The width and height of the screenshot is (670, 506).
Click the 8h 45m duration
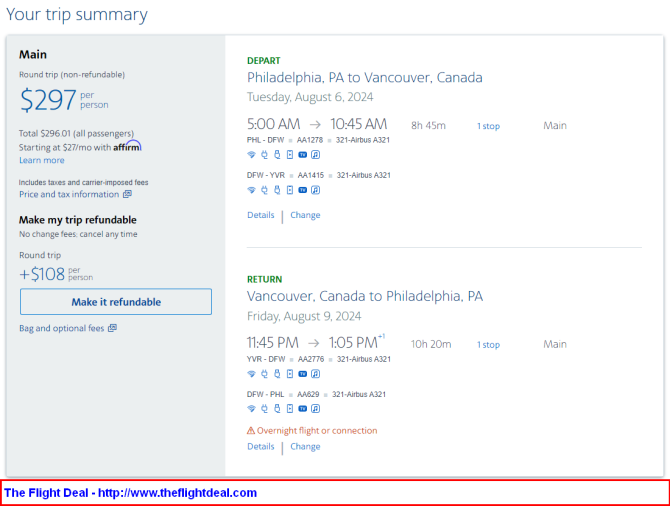tap(428, 126)
